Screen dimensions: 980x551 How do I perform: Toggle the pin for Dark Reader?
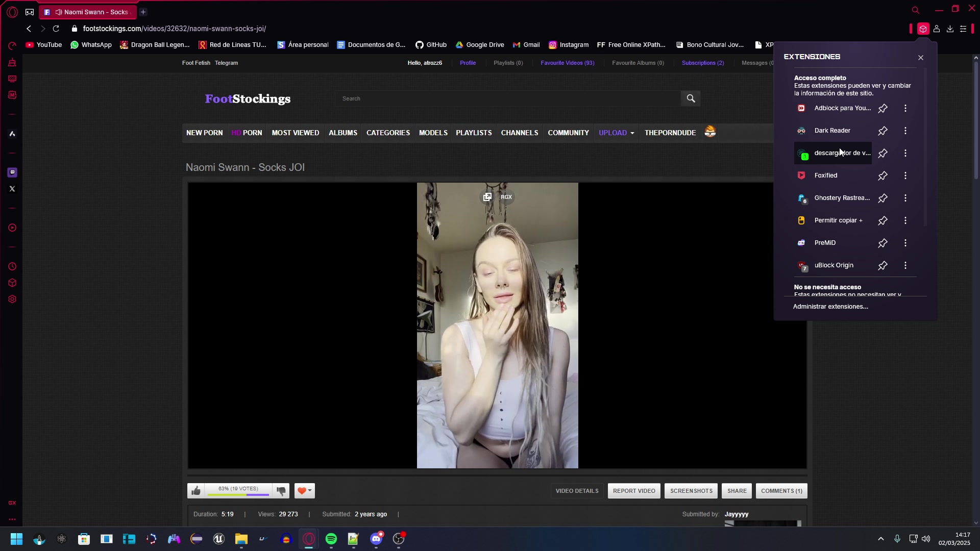click(883, 131)
